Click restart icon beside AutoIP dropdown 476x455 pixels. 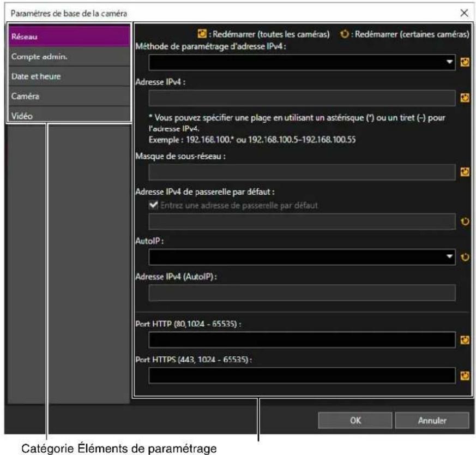465,258
